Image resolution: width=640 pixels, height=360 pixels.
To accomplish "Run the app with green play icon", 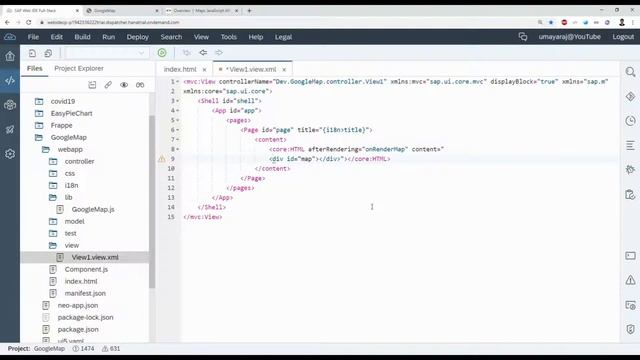I will point(162,53).
